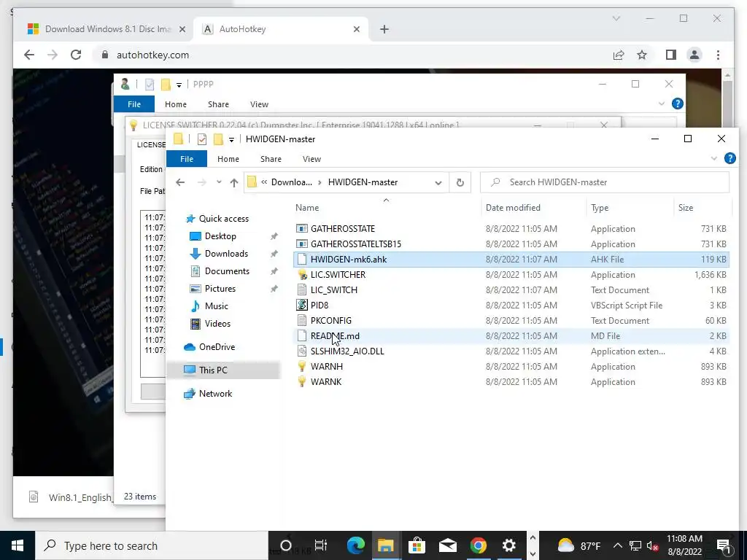This screenshot has height=560, width=747.
Task: Open Chrome three-dot menu
Action: pyautogui.click(x=718, y=55)
